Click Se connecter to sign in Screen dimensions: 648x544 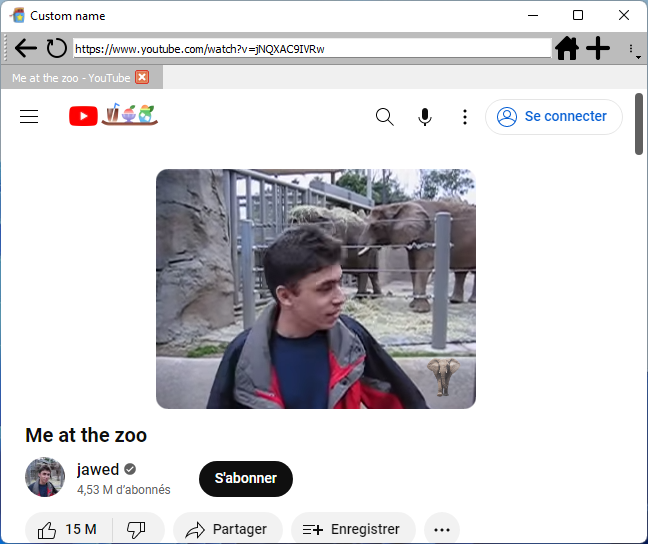coord(554,117)
